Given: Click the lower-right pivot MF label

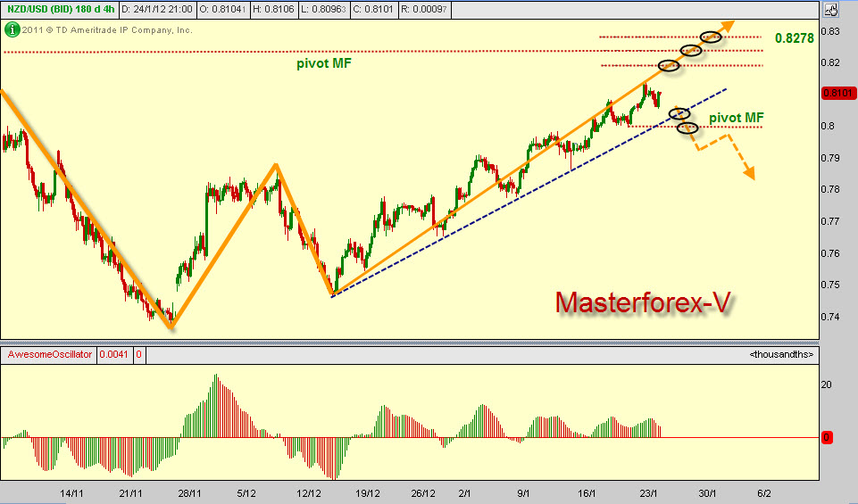Looking at the screenshot, I should pos(736,117).
